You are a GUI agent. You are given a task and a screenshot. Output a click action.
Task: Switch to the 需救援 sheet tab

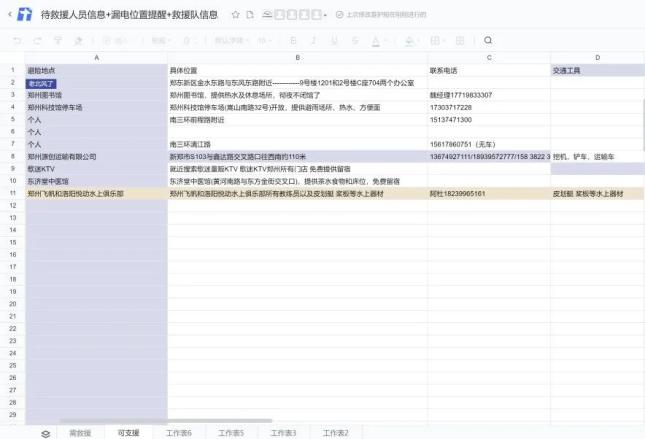click(80, 433)
